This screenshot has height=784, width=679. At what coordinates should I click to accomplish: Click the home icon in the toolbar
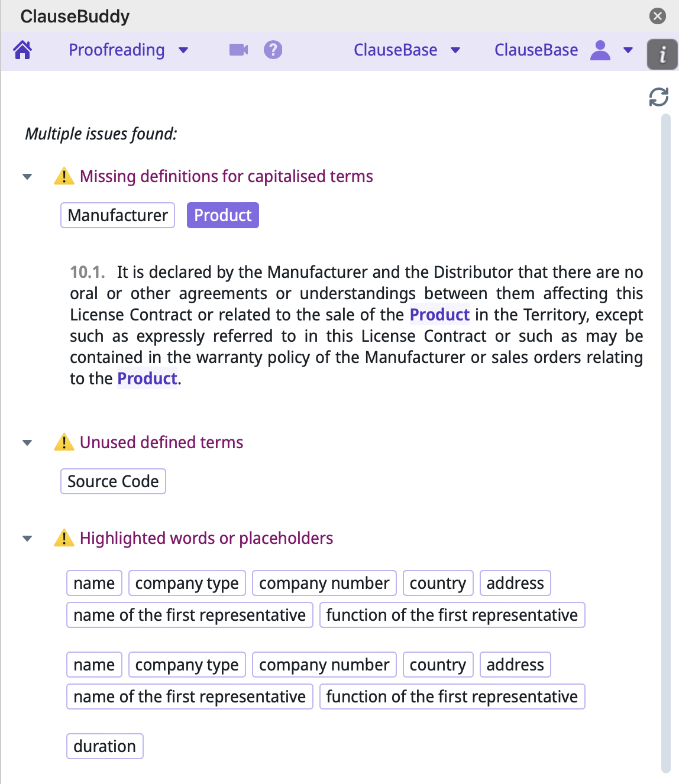pyautogui.click(x=22, y=50)
